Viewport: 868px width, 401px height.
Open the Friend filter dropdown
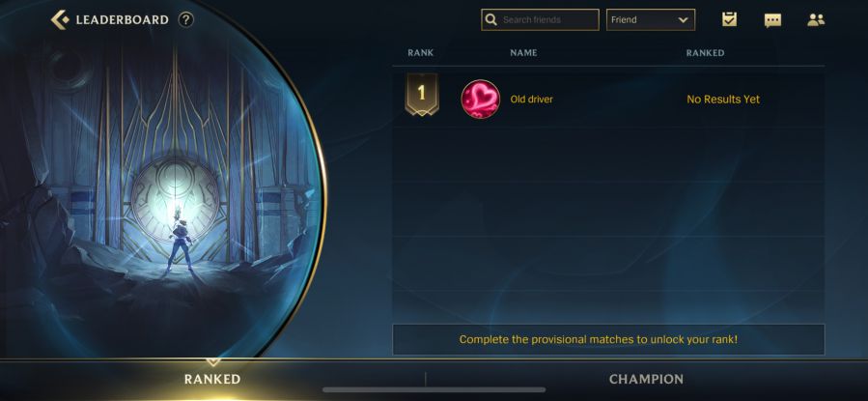coord(651,20)
